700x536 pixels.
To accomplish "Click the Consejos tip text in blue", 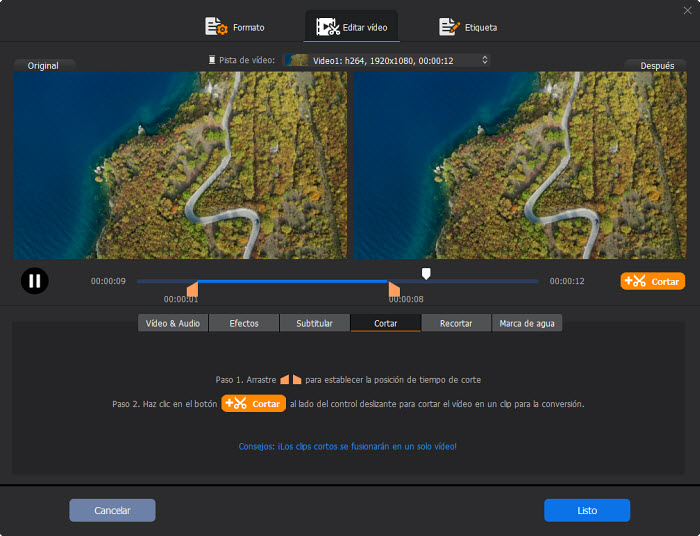I will [x=347, y=446].
